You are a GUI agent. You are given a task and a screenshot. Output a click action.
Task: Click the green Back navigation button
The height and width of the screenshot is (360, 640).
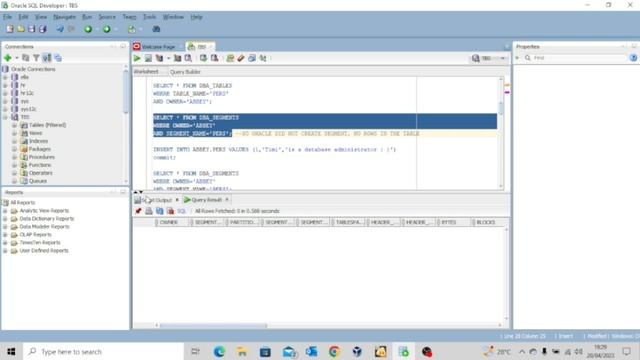pos(88,29)
